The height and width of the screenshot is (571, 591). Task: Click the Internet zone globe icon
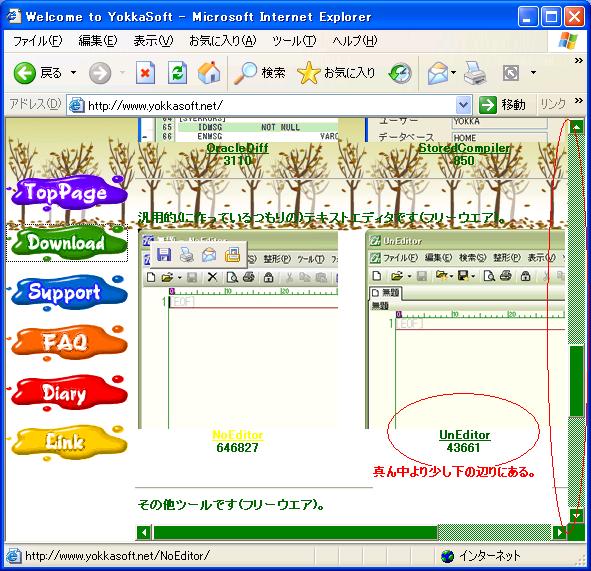(447, 556)
